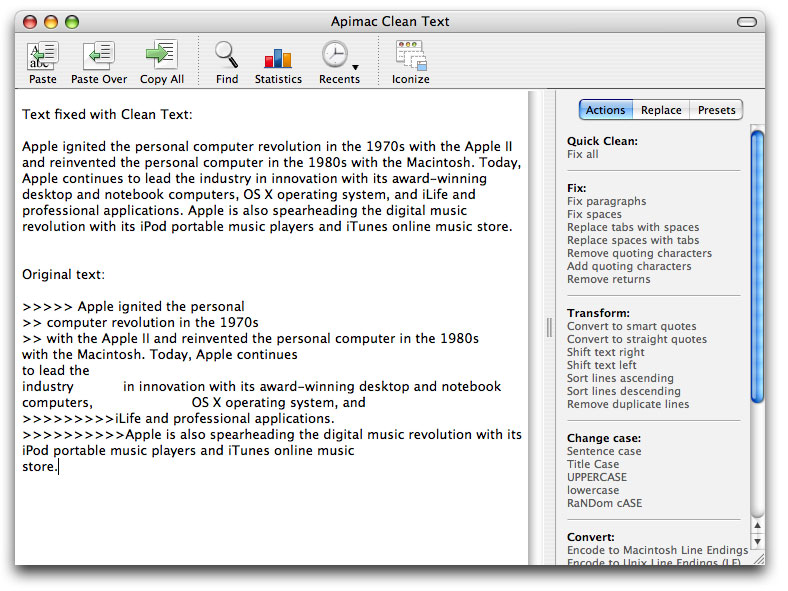
Task: Click the Paste Over toolbar icon
Action: click(x=99, y=56)
